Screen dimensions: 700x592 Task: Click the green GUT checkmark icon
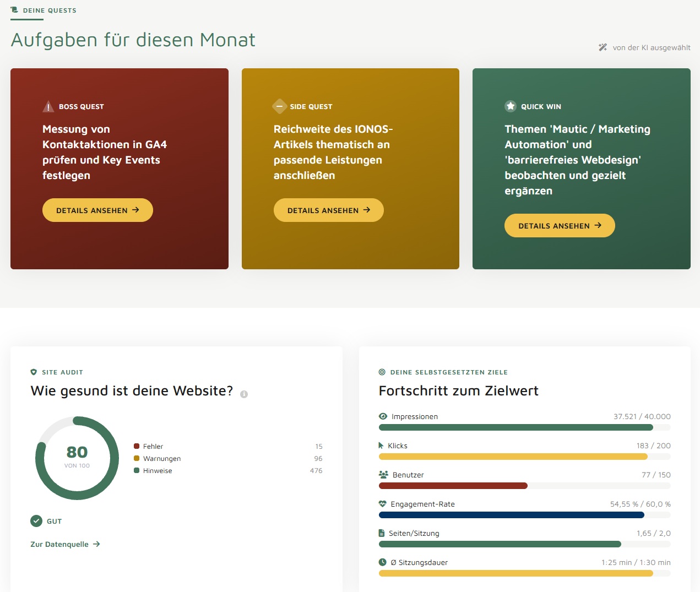[x=36, y=521]
